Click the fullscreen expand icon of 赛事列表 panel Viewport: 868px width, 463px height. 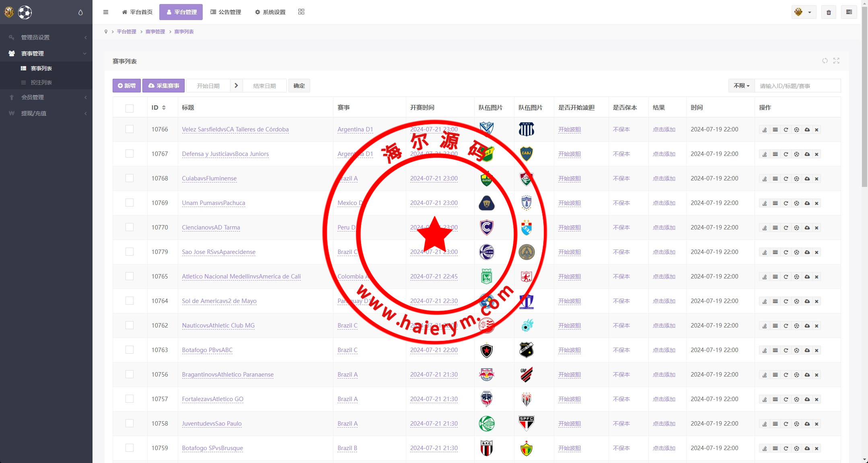click(836, 61)
